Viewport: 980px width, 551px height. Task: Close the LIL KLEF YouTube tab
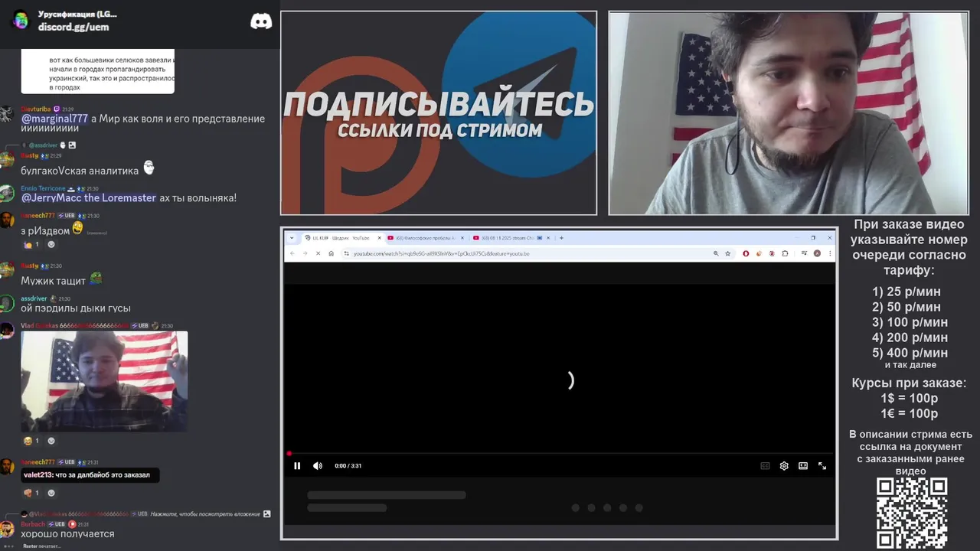point(378,238)
